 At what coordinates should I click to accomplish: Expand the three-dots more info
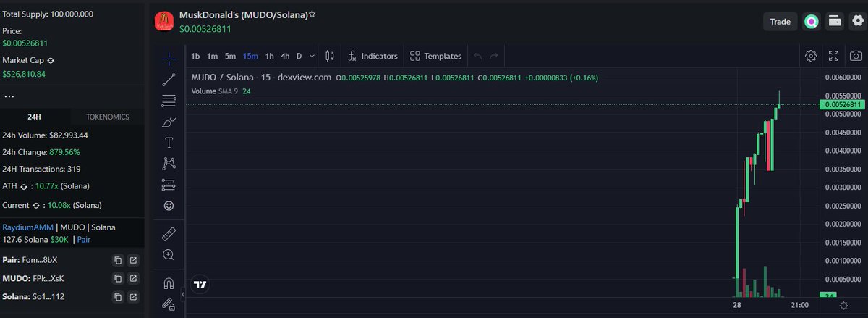point(9,96)
